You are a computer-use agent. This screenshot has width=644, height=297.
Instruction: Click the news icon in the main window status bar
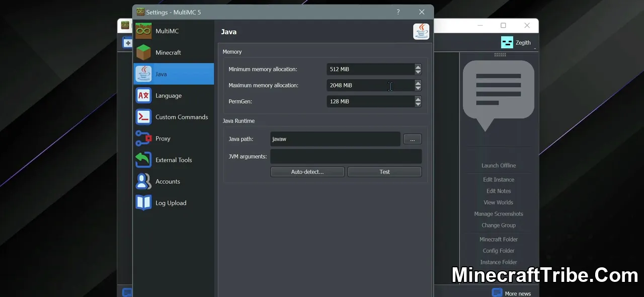point(127,292)
